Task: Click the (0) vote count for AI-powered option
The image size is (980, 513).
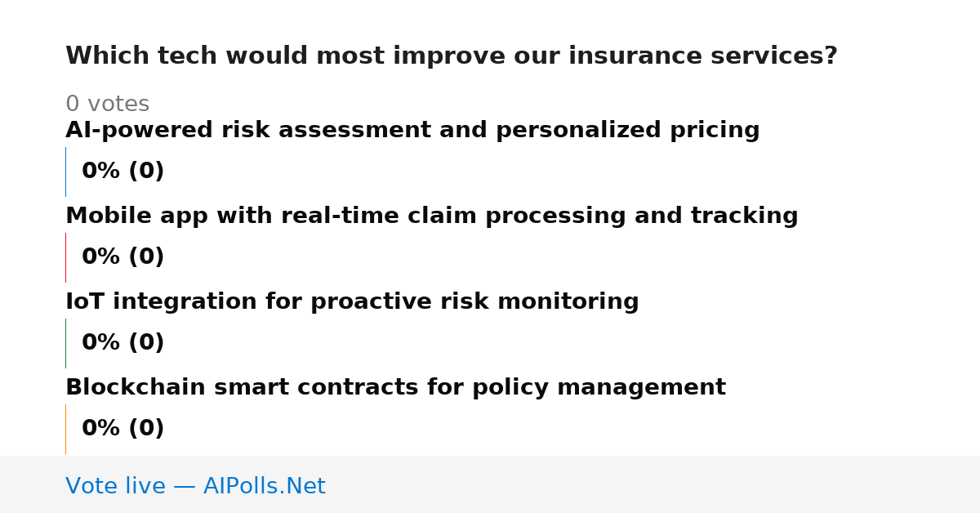Action: [146, 172]
